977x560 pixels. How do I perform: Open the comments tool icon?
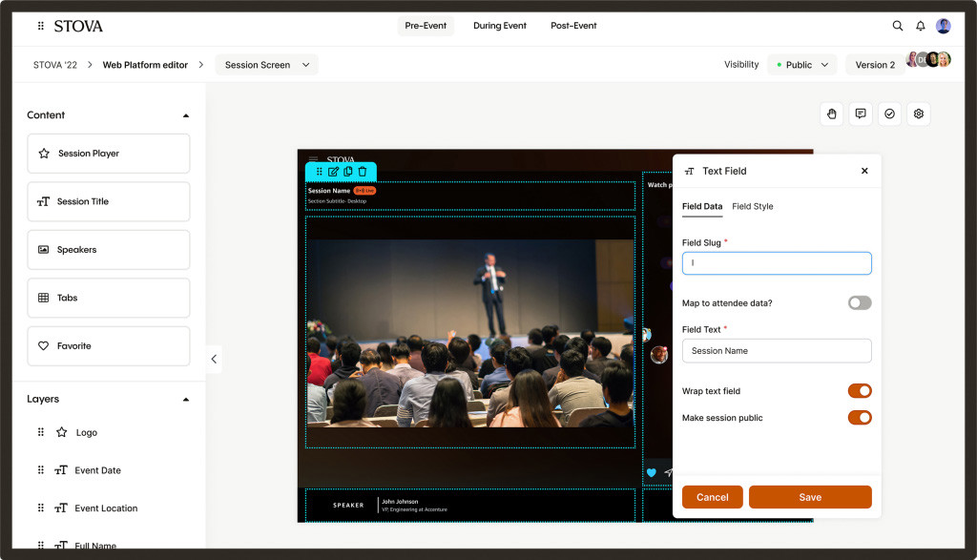coord(861,114)
